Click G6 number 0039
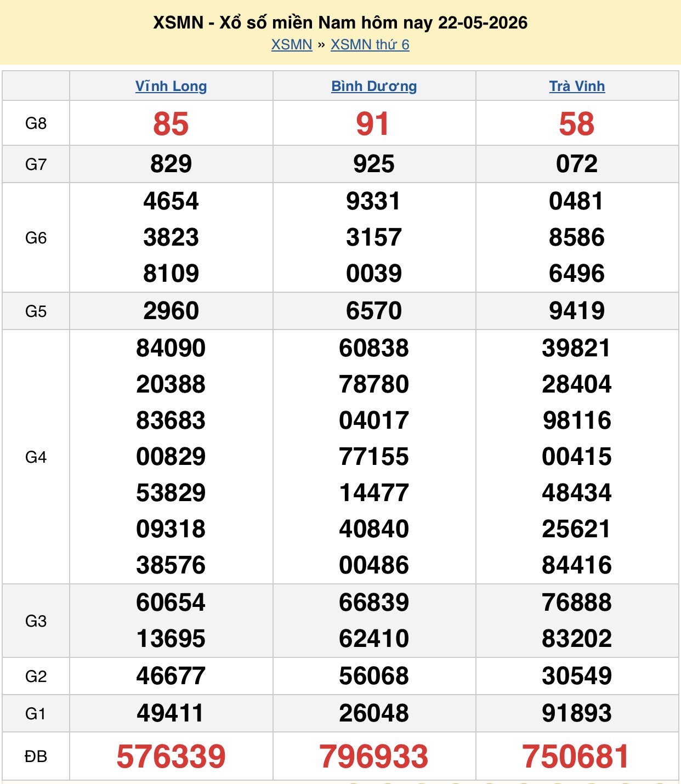This screenshot has width=681, height=784. tap(374, 274)
